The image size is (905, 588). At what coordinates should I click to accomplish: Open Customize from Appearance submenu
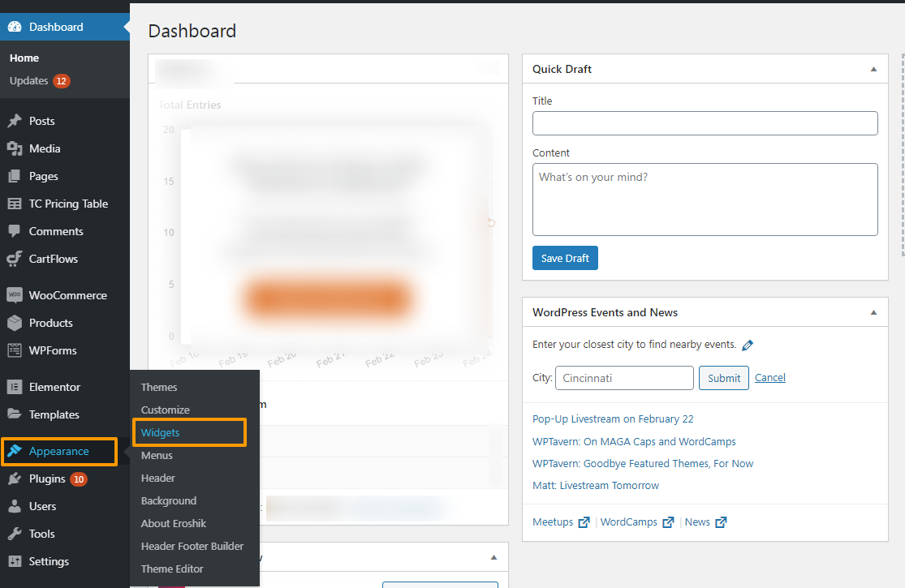[x=166, y=410]
